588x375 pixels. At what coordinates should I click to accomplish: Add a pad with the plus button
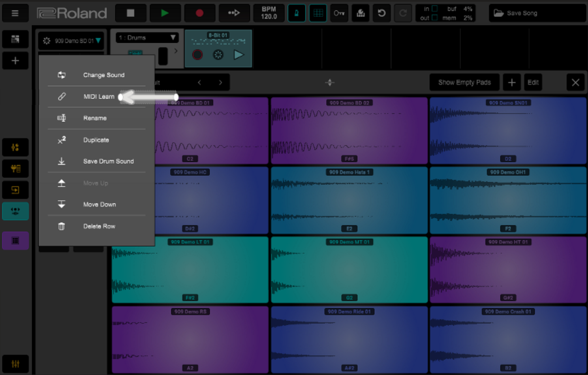(x=512, y=82)
